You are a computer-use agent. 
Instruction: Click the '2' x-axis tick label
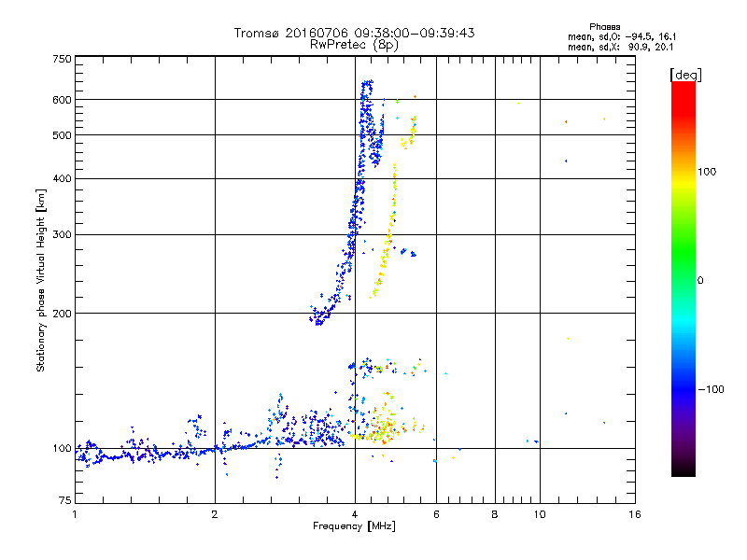click(x=215, y=514)
